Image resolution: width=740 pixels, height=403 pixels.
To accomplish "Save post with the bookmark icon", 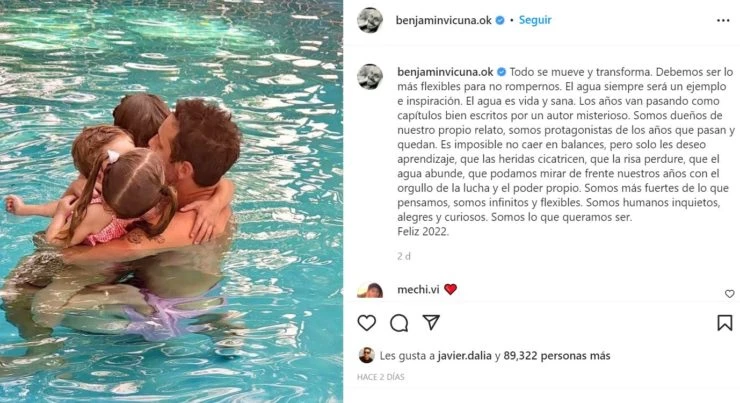I will pos(725,323).
